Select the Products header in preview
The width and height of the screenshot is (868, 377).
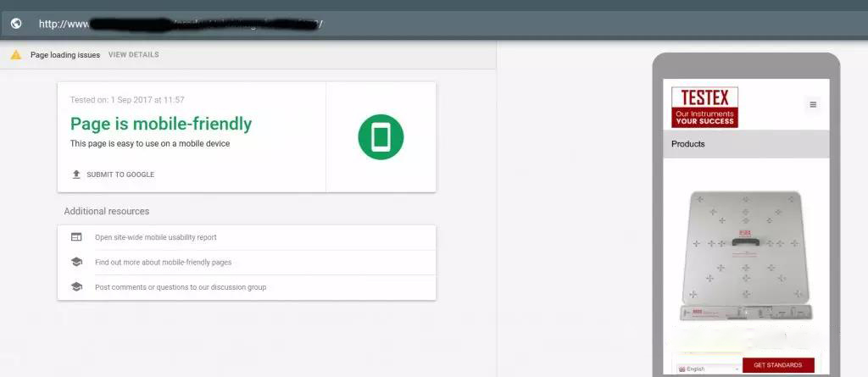coord(746,144)
